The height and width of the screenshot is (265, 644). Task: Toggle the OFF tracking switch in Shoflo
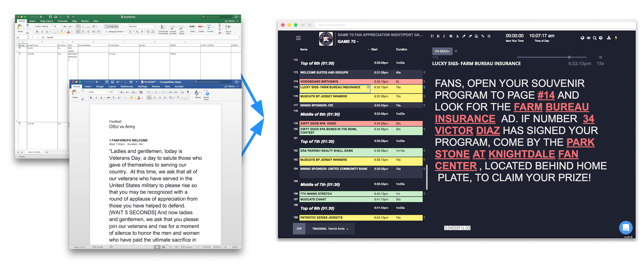click(x=299, y=229)
